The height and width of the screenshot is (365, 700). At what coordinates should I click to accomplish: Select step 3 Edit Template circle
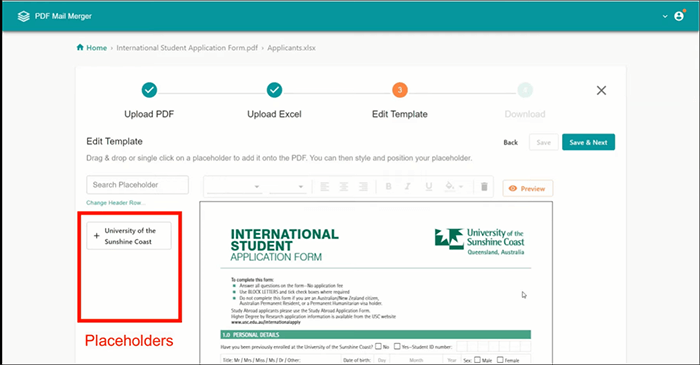point(400,90)
